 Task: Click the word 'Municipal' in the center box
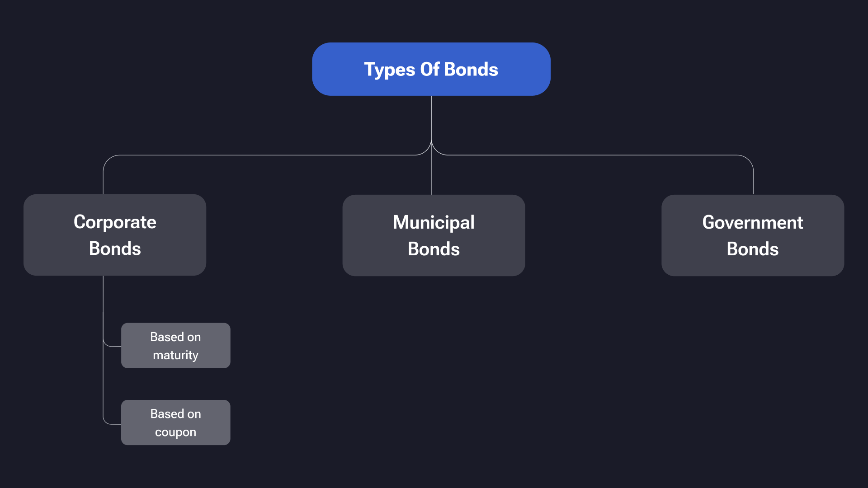(x=434, y=222)
